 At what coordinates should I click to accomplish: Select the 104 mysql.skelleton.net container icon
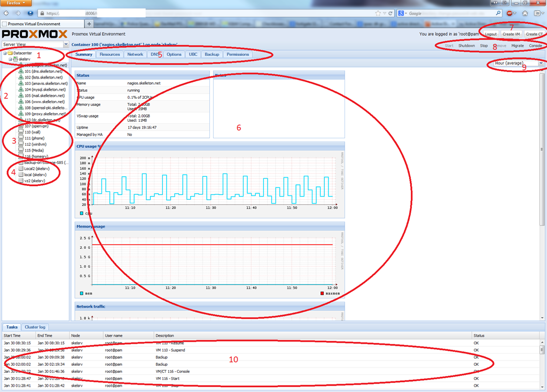click(x=21, y=90)
